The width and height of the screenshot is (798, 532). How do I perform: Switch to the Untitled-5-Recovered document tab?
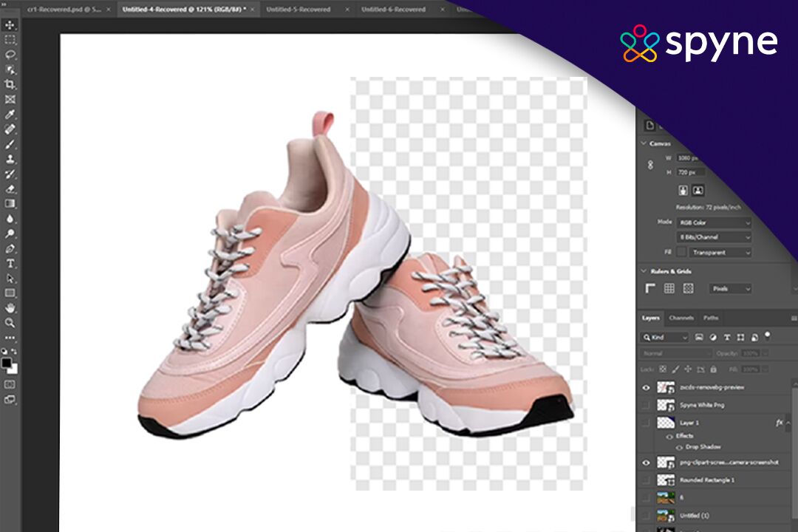[299, 10]
